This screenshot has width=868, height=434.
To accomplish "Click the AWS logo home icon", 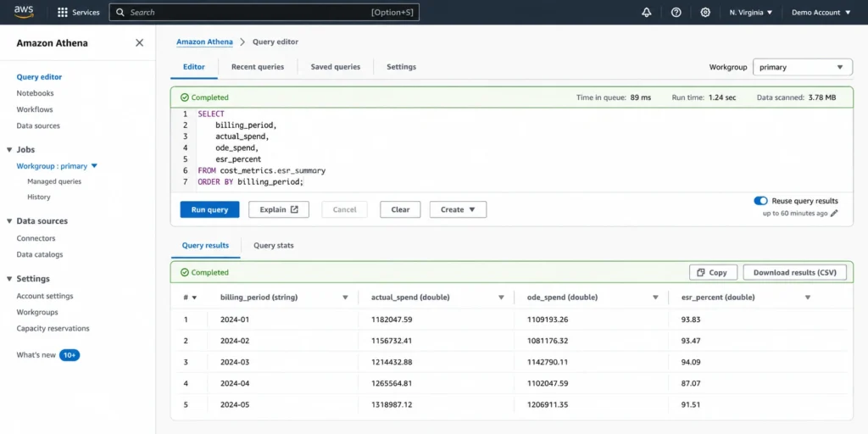I will click(x=24, y=12).
